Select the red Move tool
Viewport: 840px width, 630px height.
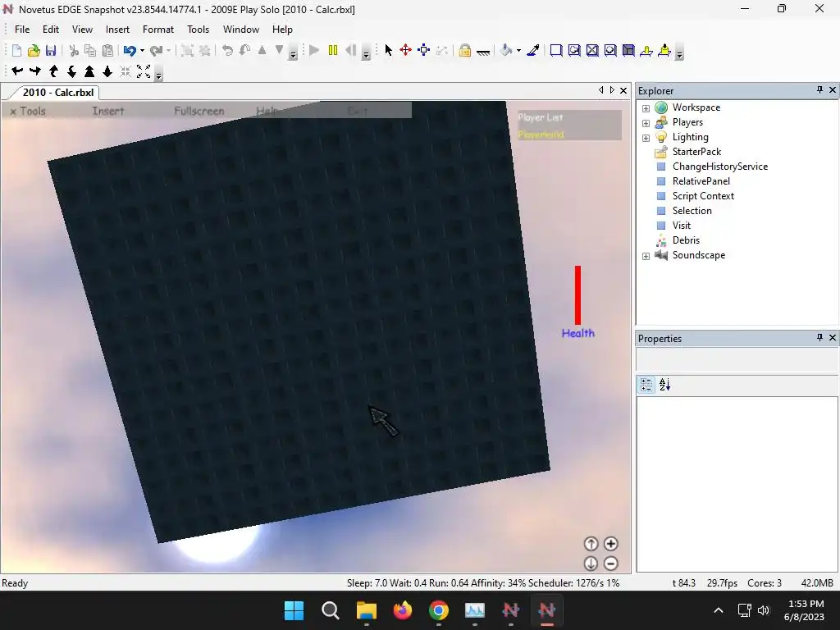(405, 50)
